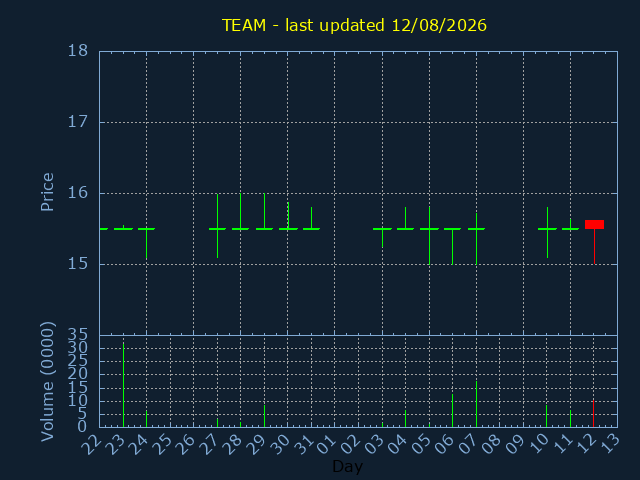The width and height of the screenshot is (640, 480).
Task: Select the x-axis tick label 01
Action: click(x=327, y=444)
